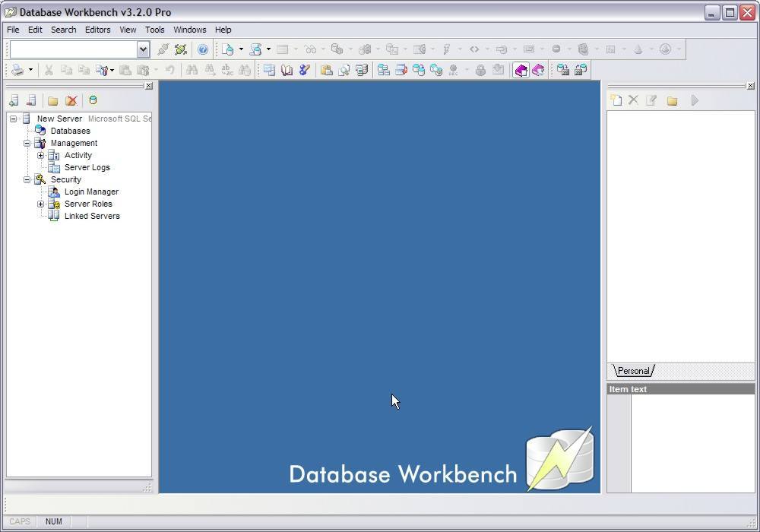This screenshot has width=760, height=532.
Task: Open the View menu
Action: pos(128,30)
